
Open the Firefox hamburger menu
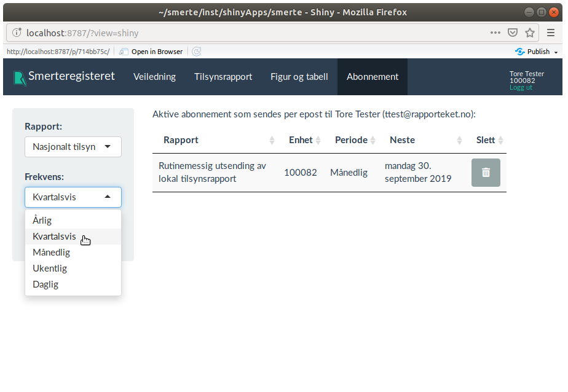pyautogui.click(x=551, y=33)
